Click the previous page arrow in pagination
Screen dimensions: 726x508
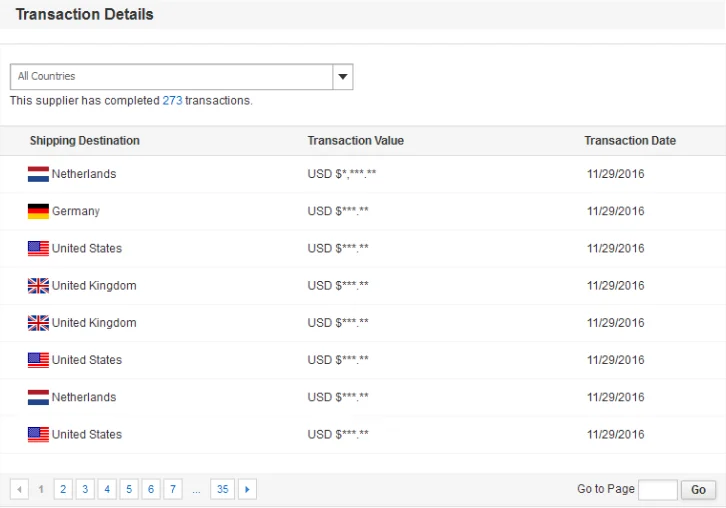point(19,489)
